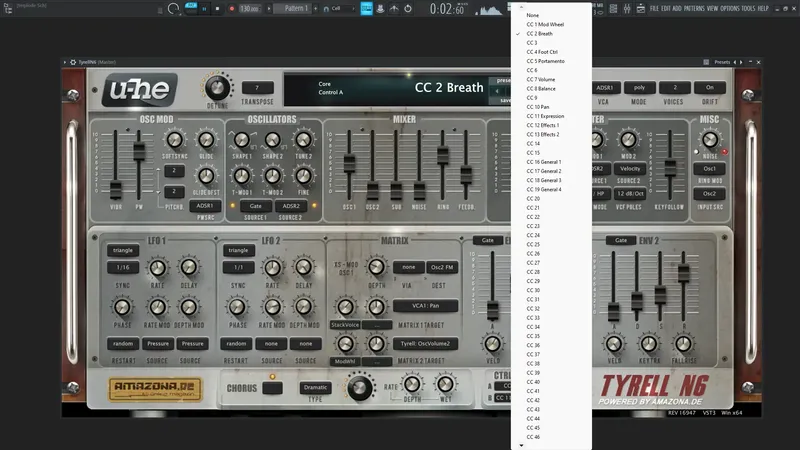The image size is (800, 450).
Task: Select CC 7 Volume from the list
Action: click(541, 79)
